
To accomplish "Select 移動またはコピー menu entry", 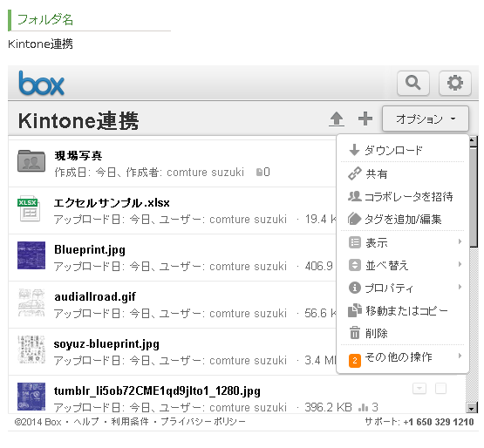I will 403,310.
